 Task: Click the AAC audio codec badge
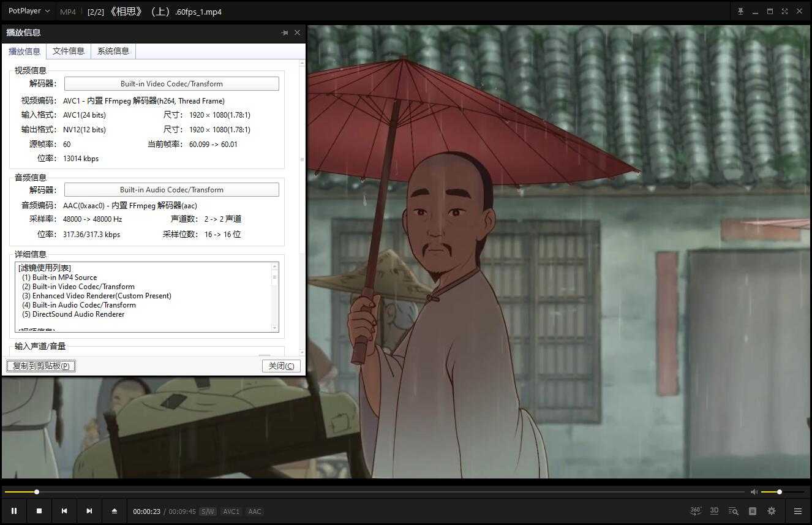tap(255, 512)
